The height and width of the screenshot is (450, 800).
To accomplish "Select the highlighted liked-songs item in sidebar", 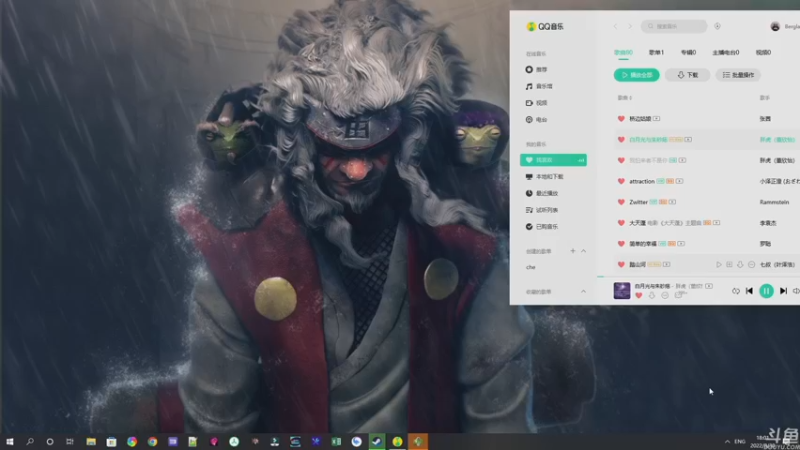I will tap(553, 160).
